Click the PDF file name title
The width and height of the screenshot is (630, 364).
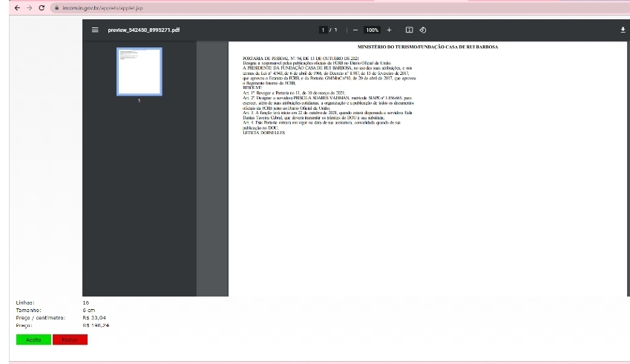[144, 30]
